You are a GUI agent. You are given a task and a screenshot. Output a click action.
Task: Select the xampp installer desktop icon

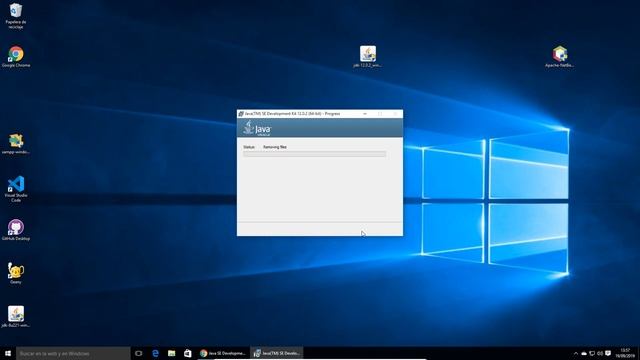[x=16, y=143]
